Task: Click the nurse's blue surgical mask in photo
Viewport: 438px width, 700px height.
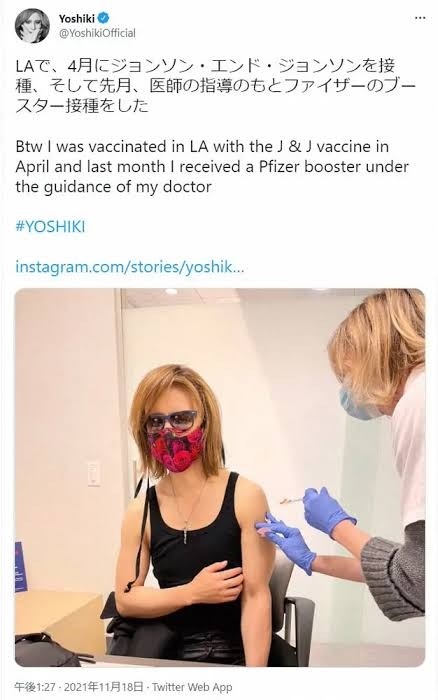Action: click(356, 405)
